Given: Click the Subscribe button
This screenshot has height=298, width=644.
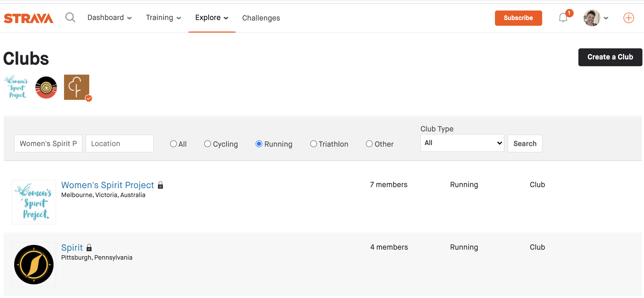Looking at the screenshot, I should click(x=518, y=18).
